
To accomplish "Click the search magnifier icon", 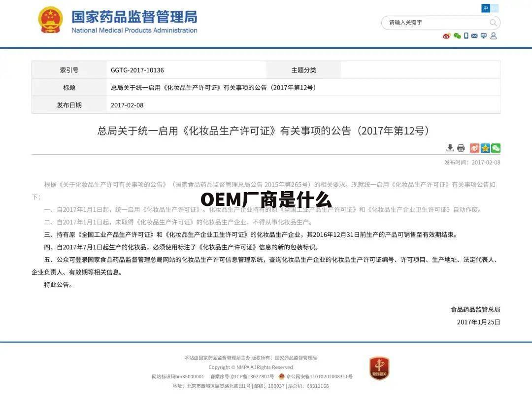I will tap(493, 22).
